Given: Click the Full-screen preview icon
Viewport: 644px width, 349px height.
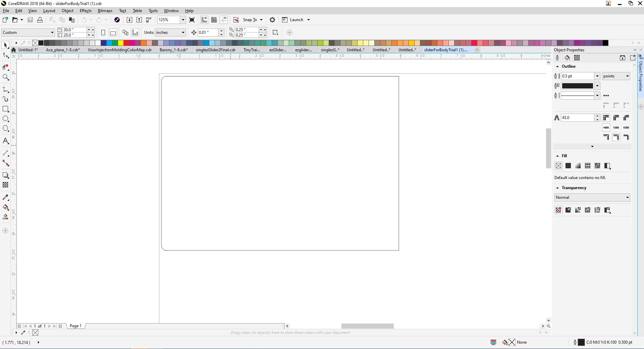Looking at the screenshot, I should pos(192,20).
